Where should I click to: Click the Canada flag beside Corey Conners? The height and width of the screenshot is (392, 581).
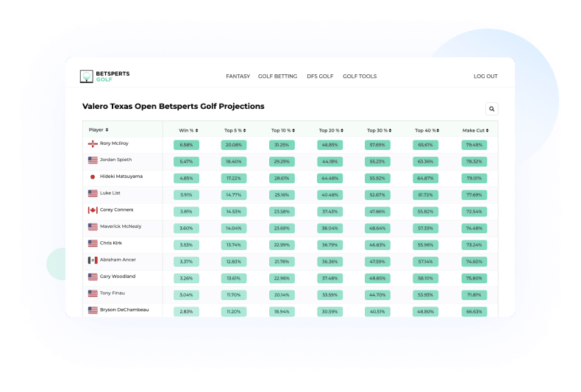[93, 210]
